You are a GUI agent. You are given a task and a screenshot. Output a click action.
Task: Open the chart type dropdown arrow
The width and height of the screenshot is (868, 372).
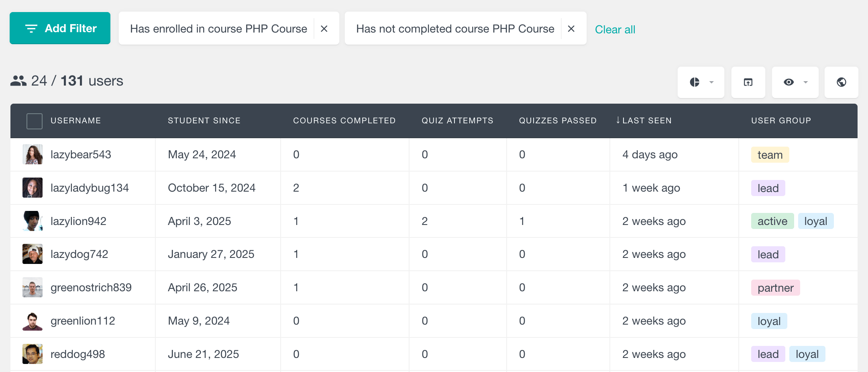711,82
